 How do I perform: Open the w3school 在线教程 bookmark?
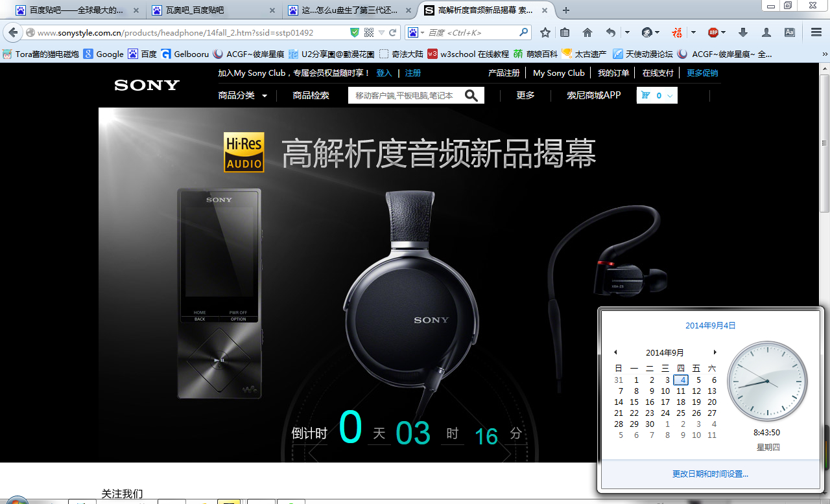click(x=468, y=54)
